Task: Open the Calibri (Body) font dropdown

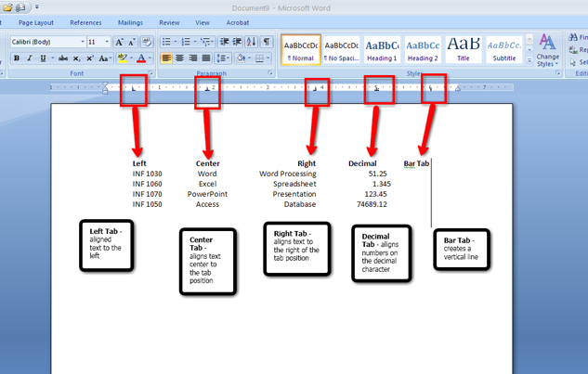Action: coord(83,42)
